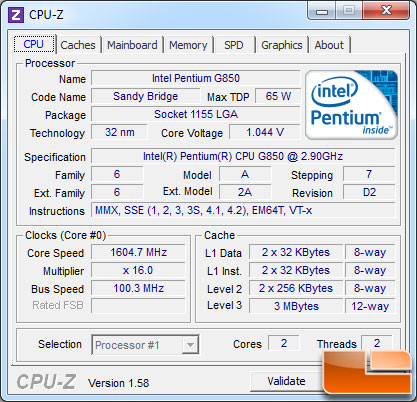Click the Core Speed value field
Screen dimensions: 417x402
coord(138,252)
